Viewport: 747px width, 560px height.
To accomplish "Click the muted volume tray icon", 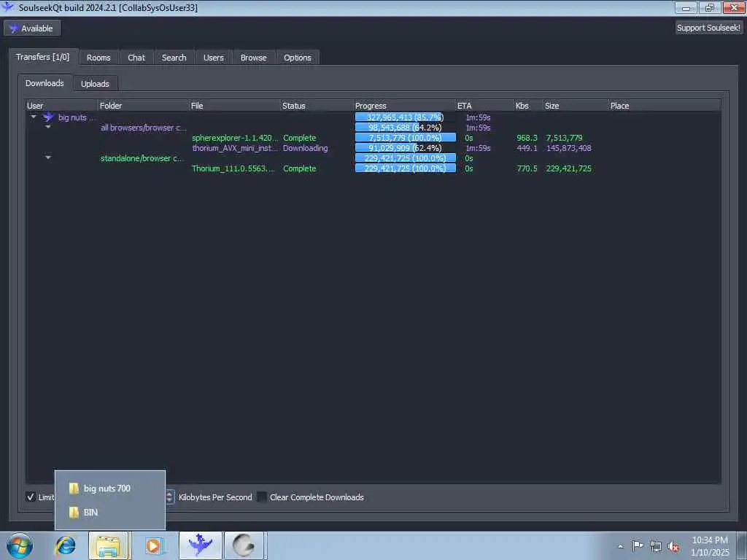I will click(x=673, y=546).
